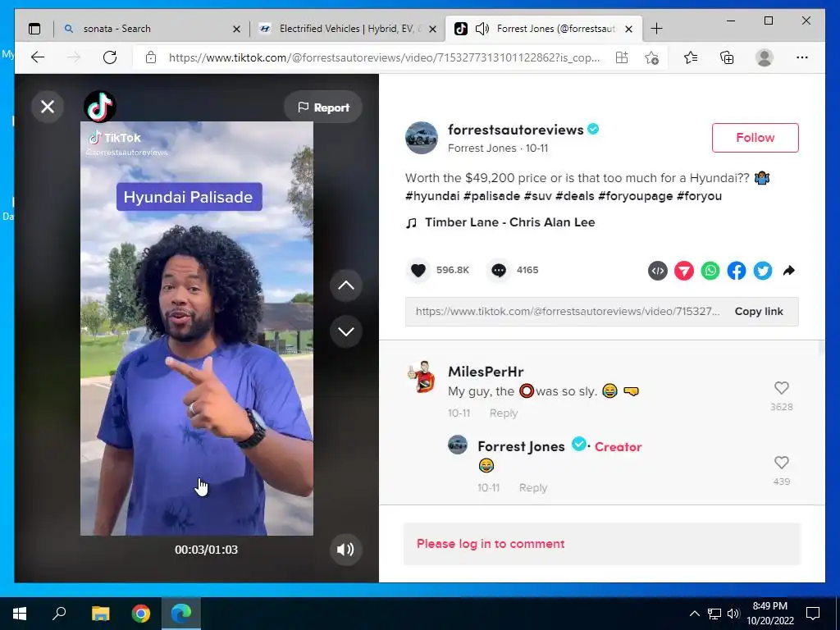Open the Windows Start menu
The height and width of the screenshot is (630, 840).
point(20,614)
